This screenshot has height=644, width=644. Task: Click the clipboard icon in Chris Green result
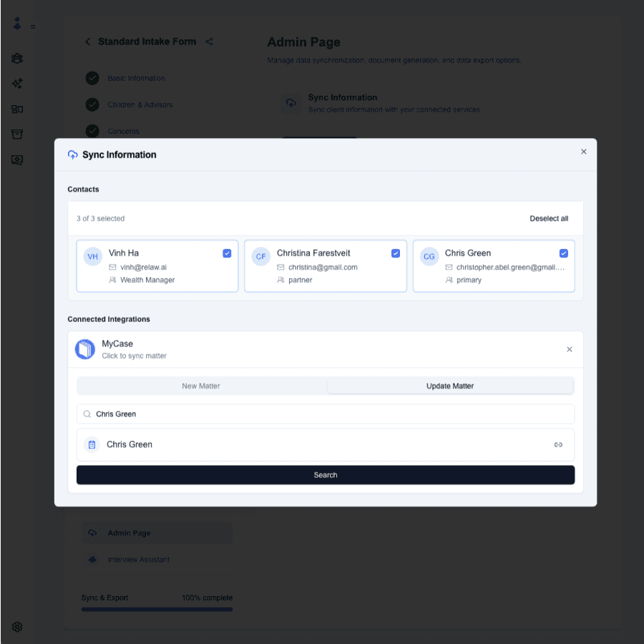pyautogui.click(x=92, y=444)
